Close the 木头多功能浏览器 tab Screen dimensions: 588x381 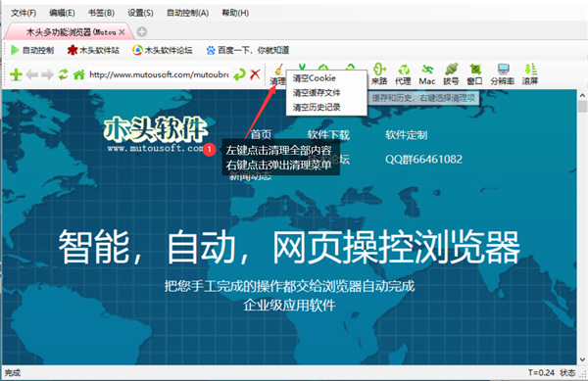tap(122, 32)
